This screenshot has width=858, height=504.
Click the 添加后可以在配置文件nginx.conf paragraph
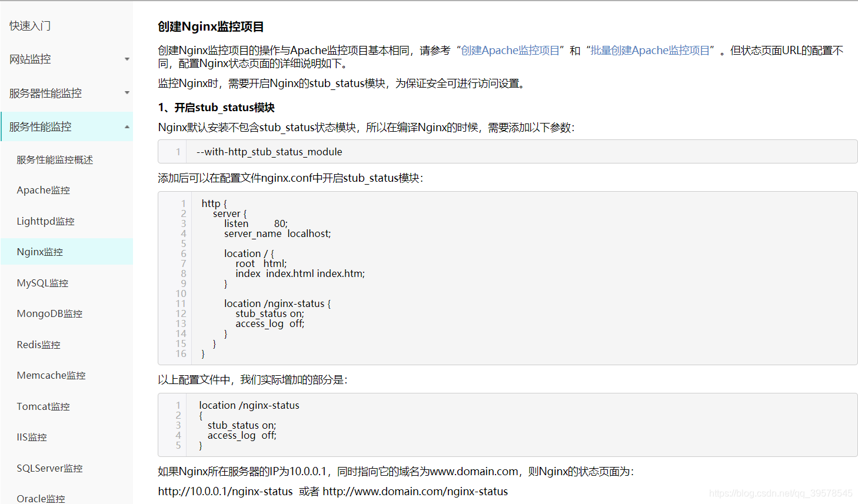click(x=291, y=178)
